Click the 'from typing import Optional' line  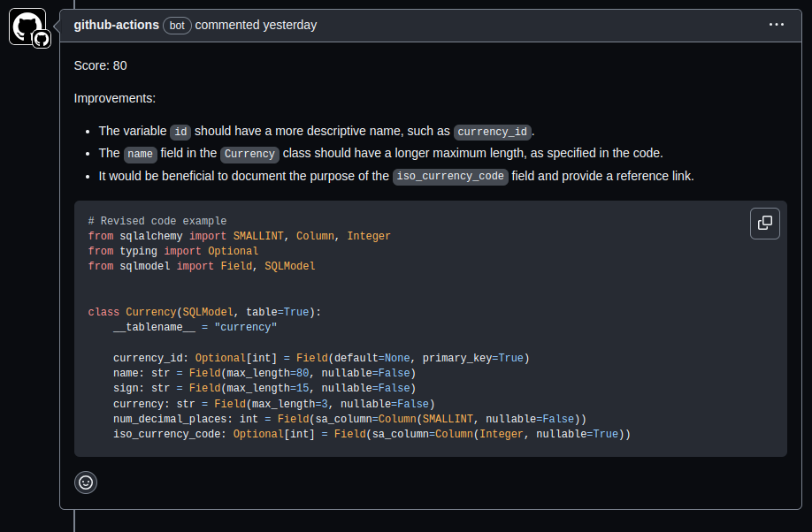[173, 251]
